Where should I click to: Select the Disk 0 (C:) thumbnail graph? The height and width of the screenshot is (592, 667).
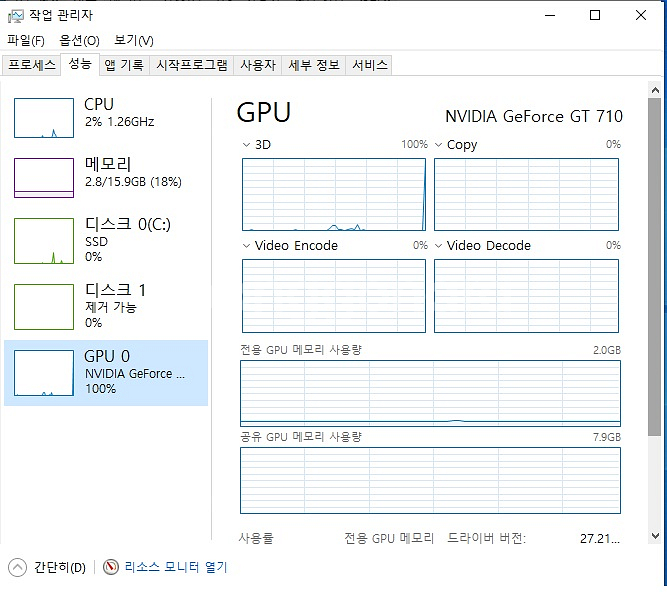[x=44, y=241]
